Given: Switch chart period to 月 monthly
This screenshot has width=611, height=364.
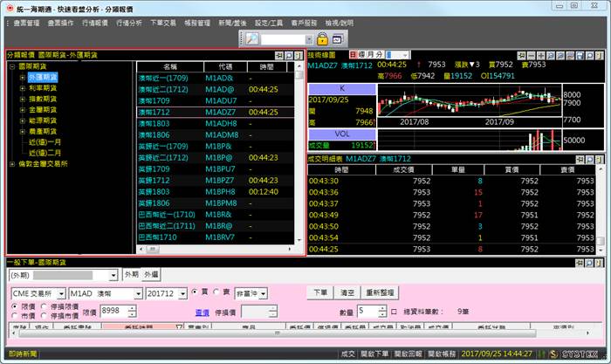Looking at the screenshot, I should click(370, 55).
